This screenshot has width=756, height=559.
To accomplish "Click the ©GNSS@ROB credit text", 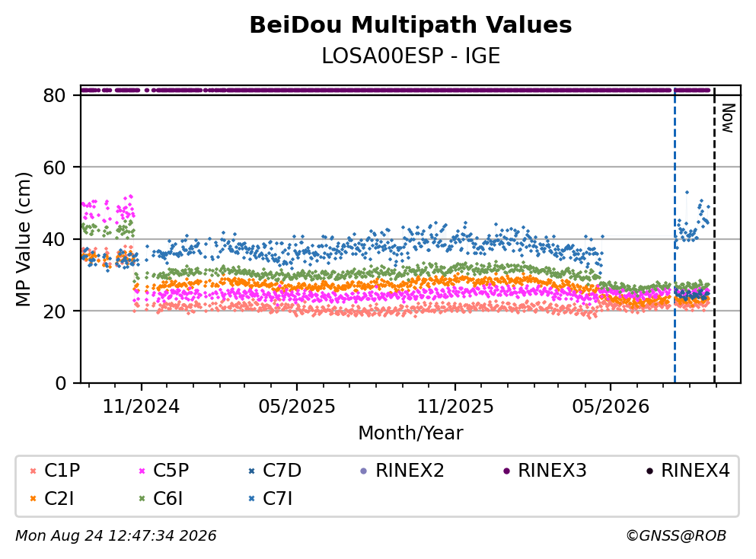I will coord(676,536).
